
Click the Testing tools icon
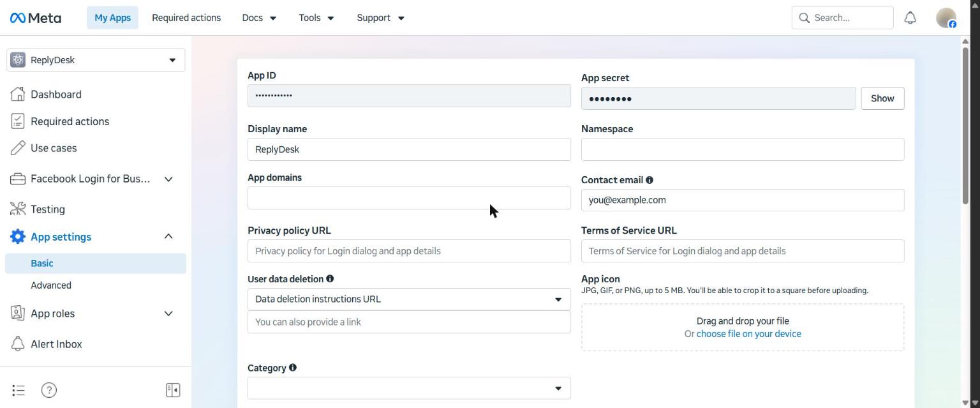[18, 209]
